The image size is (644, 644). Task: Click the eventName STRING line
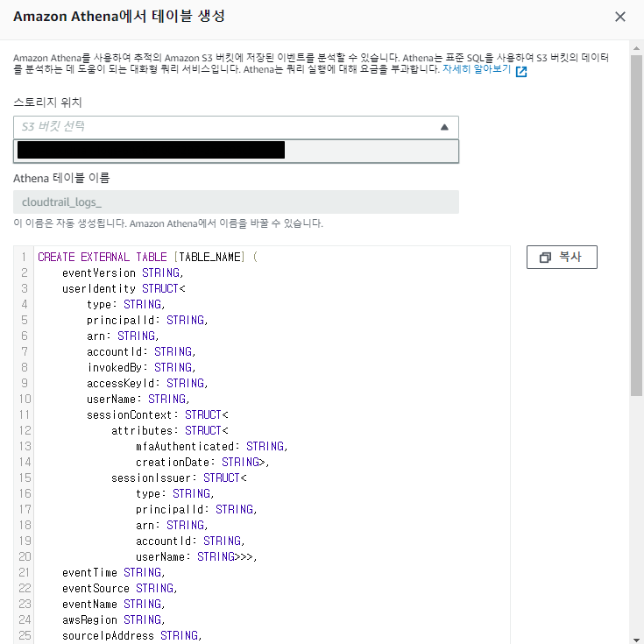tap(114, 605)
